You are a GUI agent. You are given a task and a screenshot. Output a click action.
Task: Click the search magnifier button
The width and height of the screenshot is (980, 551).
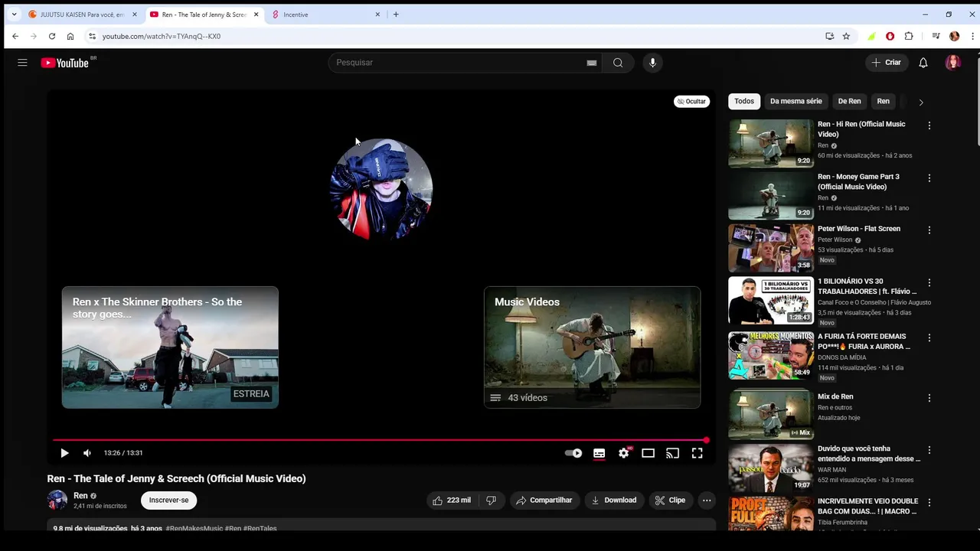(x=618, y=63)
